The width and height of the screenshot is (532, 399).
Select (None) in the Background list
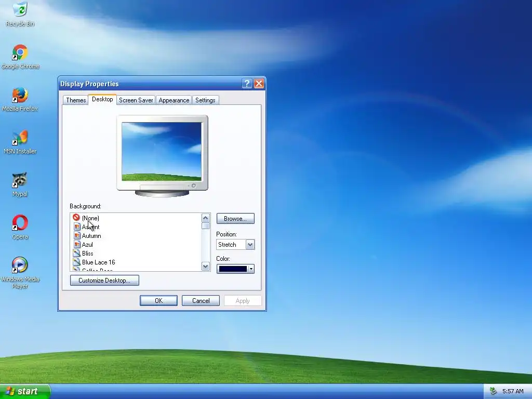coord(90,218)
